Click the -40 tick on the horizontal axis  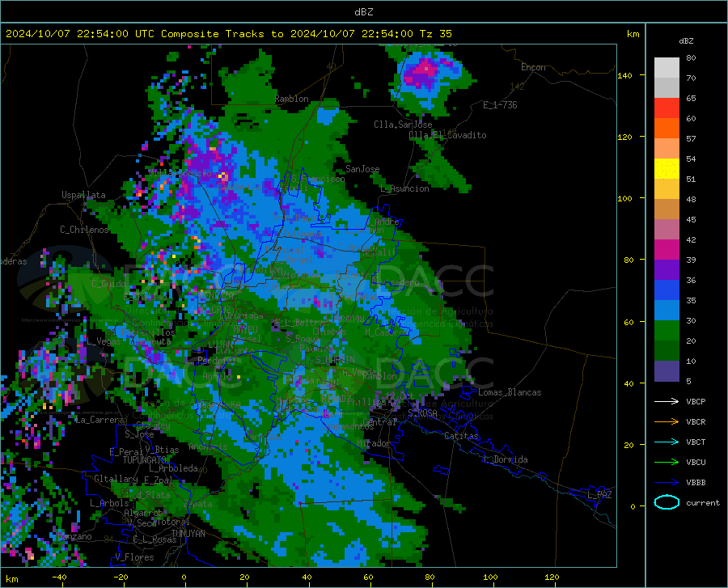pyautogui.click(x=59, y=577)
